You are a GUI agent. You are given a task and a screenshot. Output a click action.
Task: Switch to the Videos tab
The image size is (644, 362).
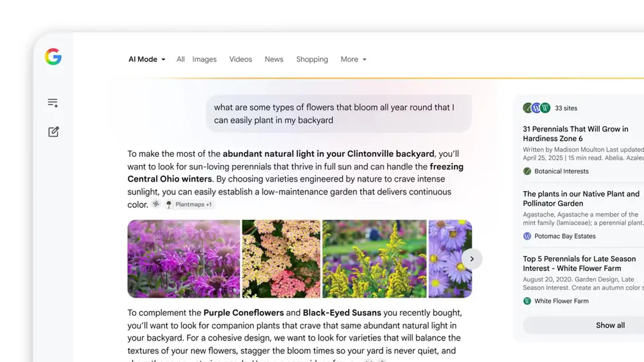tap(240, 59)
